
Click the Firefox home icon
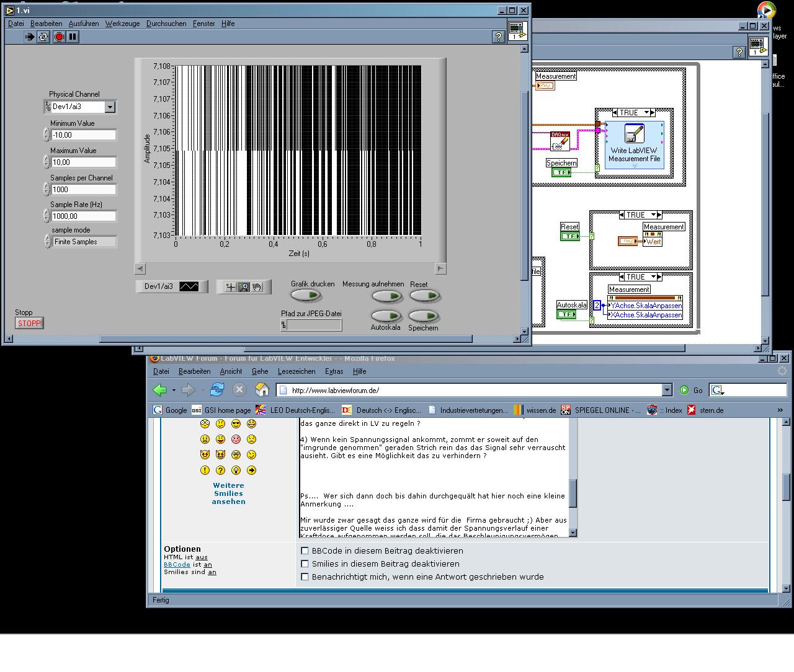point(262,390)
